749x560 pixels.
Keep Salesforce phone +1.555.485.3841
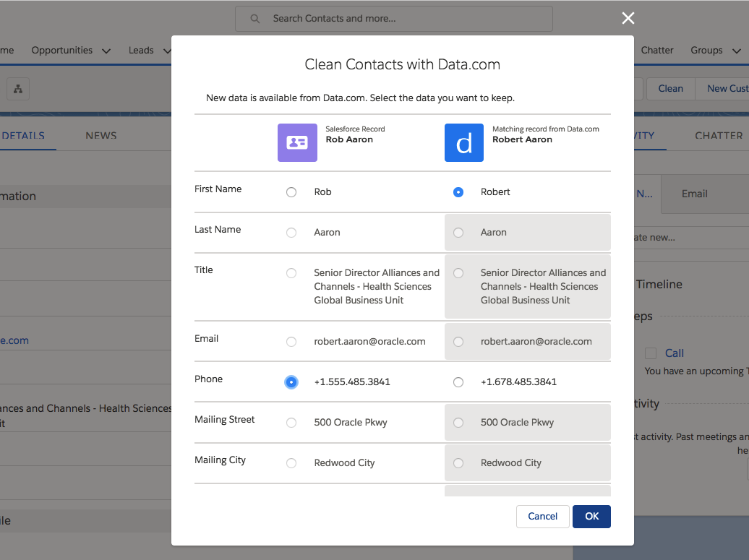click(291, 382)
